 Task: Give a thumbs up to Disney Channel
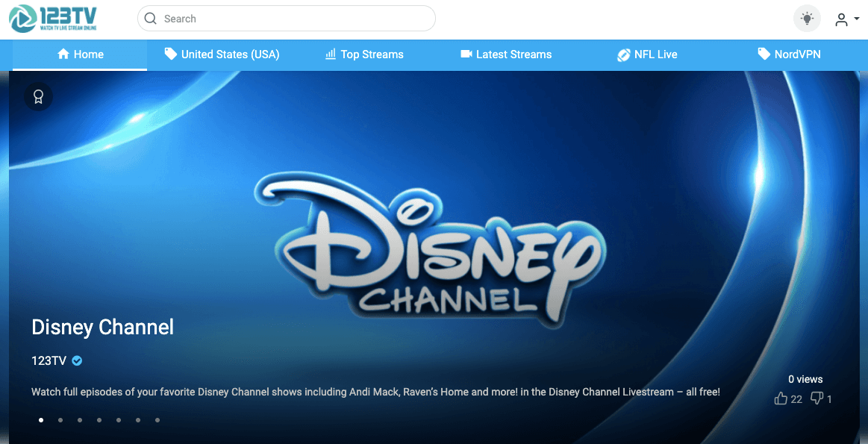click(780, 398)
